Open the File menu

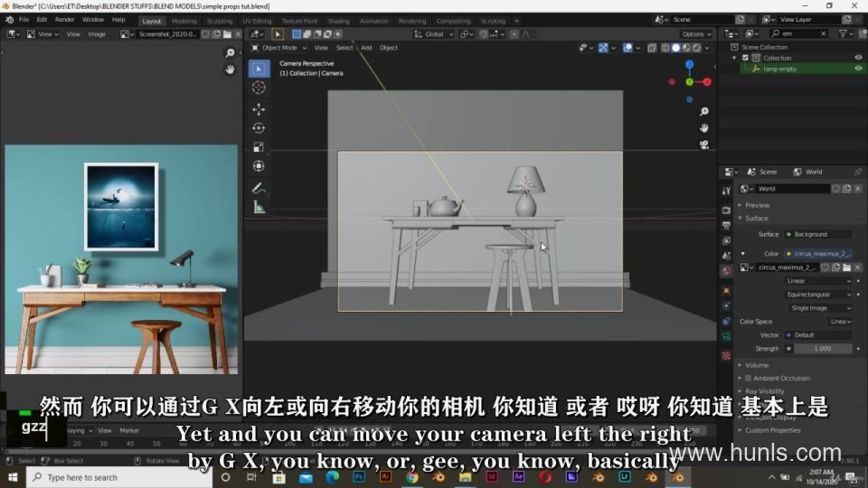24,19
